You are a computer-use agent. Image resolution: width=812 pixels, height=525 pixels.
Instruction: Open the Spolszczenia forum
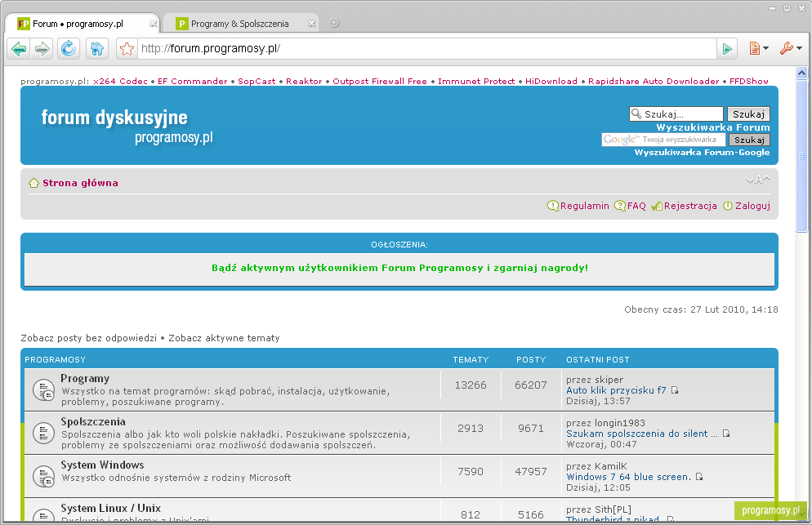(93, 421)
